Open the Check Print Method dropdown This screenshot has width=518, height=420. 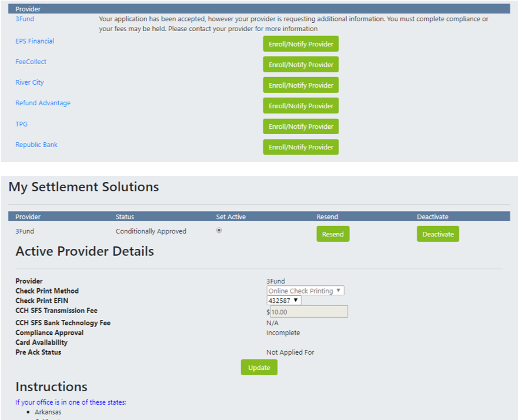305,291
